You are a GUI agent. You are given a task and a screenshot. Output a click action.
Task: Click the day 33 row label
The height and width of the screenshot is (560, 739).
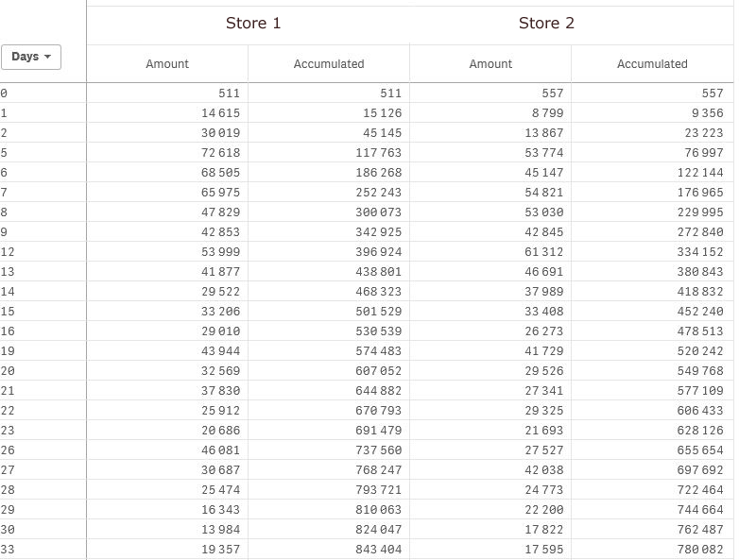7,550
